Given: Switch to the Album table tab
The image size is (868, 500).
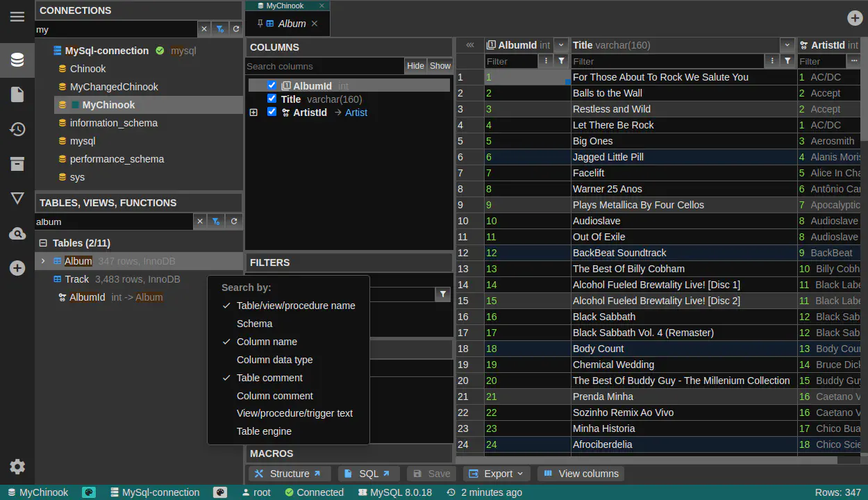Looking at the screenshot, I should point(286,24).
